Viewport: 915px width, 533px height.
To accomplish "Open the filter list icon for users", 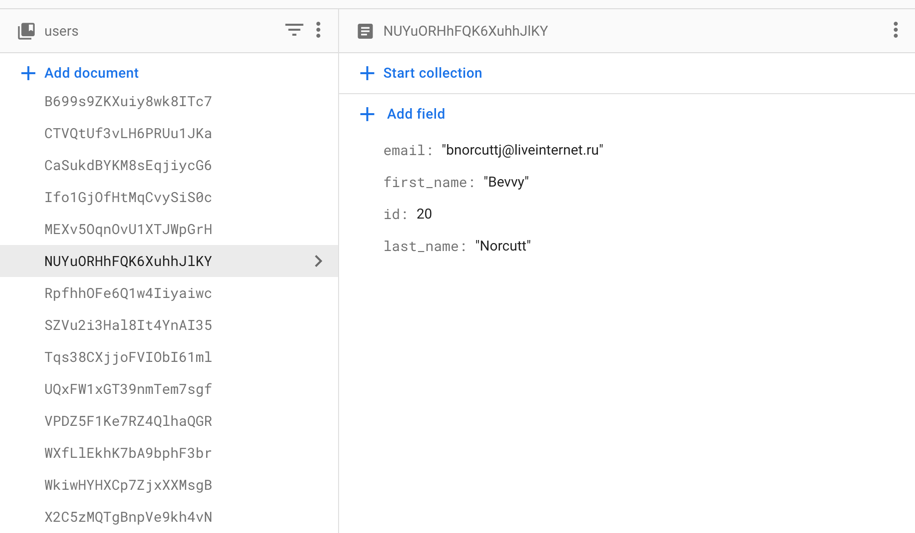I will tap(294, 30).
